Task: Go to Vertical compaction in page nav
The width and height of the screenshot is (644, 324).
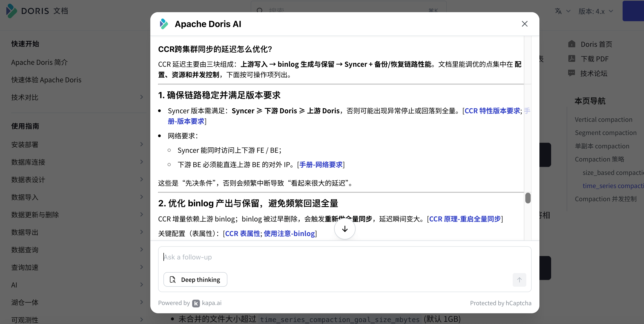Action: tap(603, 119)
